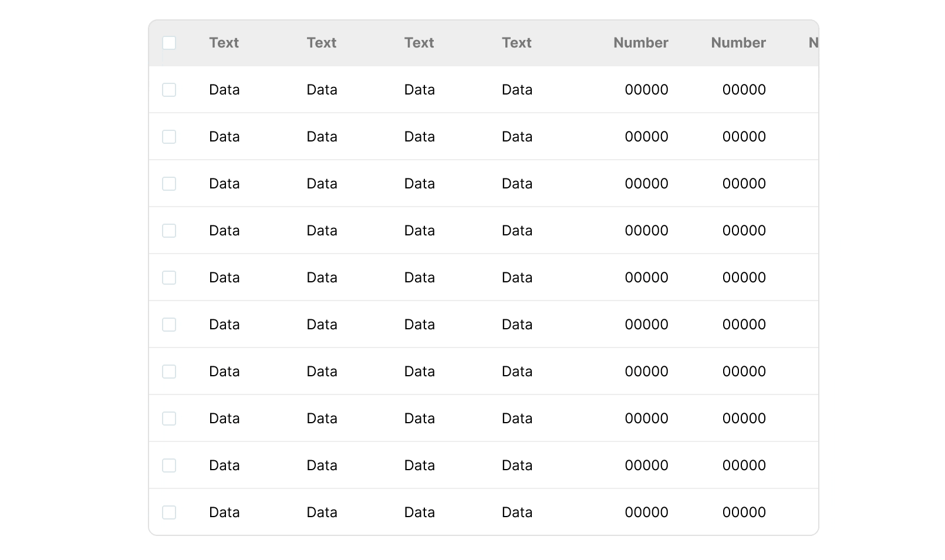Toggle the select-all checkbox in header

click(169, 43)
